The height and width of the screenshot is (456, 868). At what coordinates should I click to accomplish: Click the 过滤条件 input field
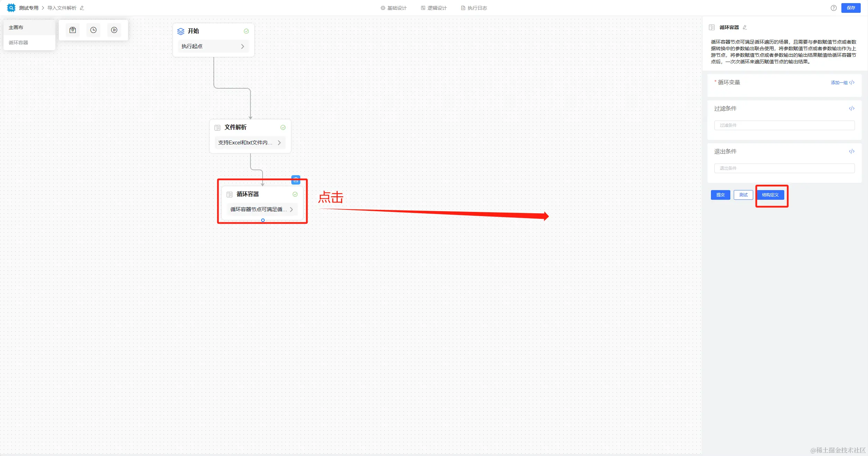pos(784,125)
